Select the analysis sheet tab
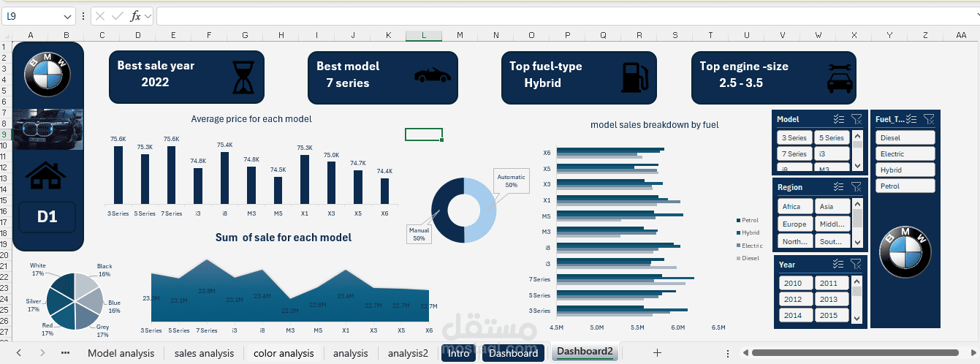Screen dimensions: 980x364 point(350,353)
